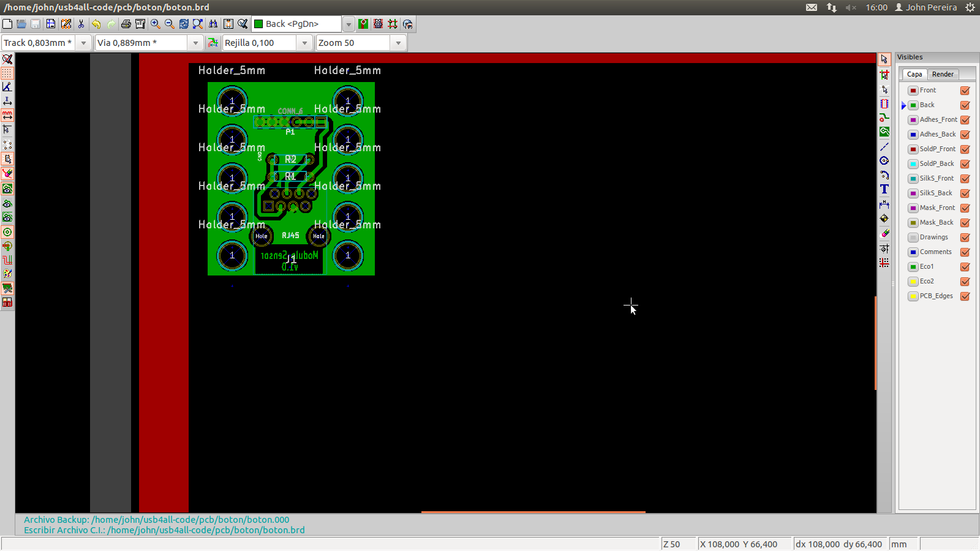The height and width of the screenshot is (551, 980).
Task: Set units to inches
Action: point(7,101)
